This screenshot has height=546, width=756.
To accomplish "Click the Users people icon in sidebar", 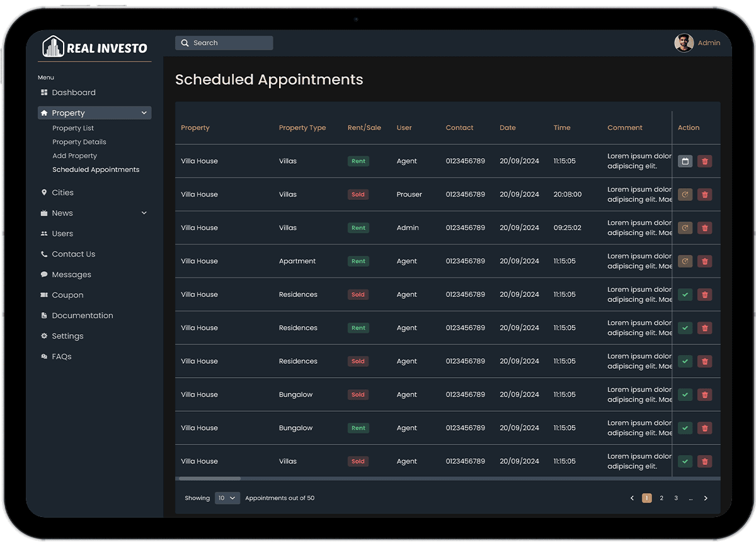I will coord(44,233).
